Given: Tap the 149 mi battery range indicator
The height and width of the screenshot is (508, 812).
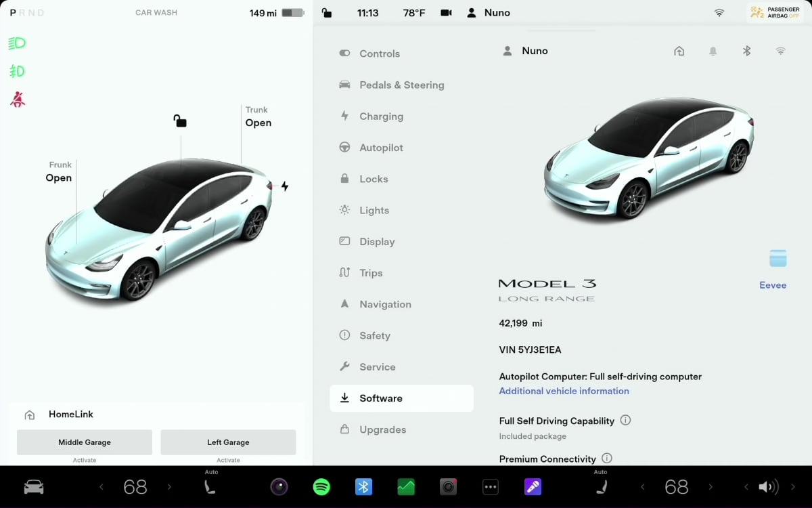Looking at the screenshot, I should pyautogui.click(x=276, y=13).
